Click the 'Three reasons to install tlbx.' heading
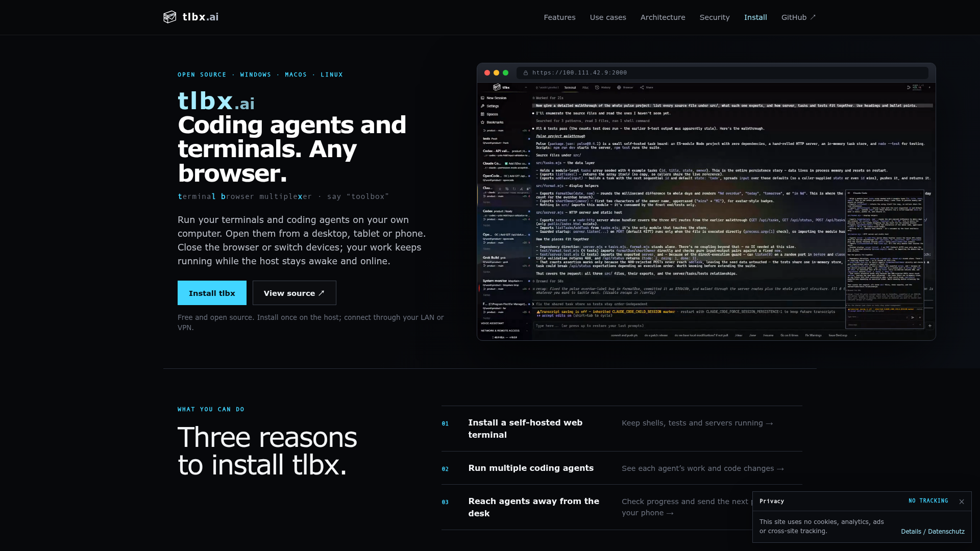 click(x=267, y=452)
